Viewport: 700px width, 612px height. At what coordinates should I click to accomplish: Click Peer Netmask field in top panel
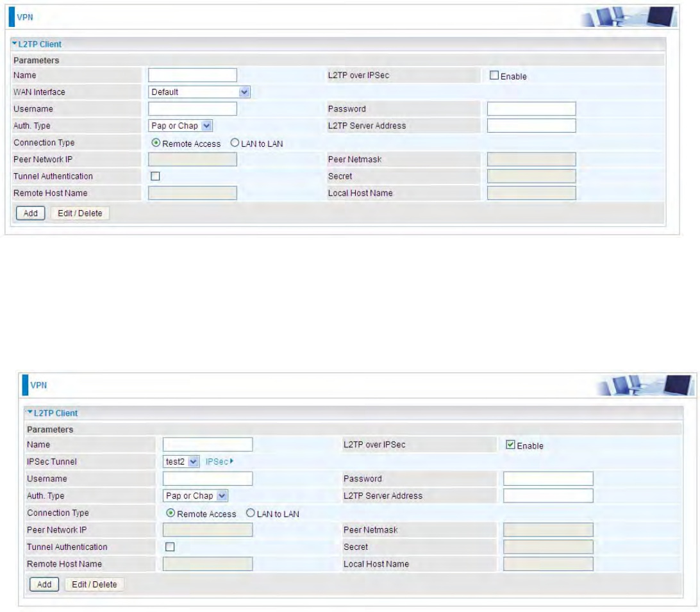tap(531, 160)
